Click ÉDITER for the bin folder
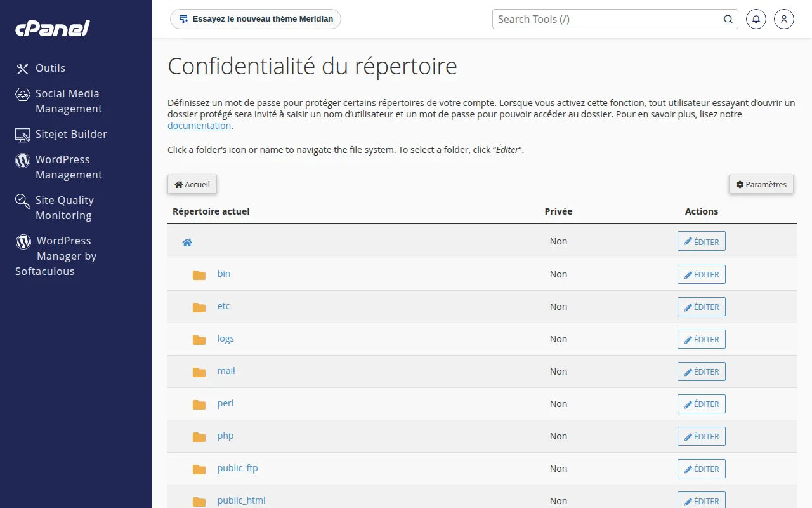 tap(702, 274)
